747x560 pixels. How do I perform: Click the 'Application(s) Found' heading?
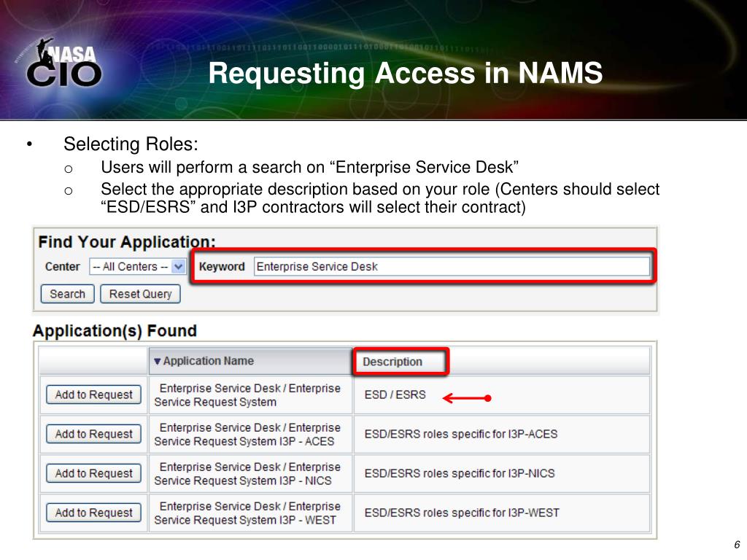115,330
